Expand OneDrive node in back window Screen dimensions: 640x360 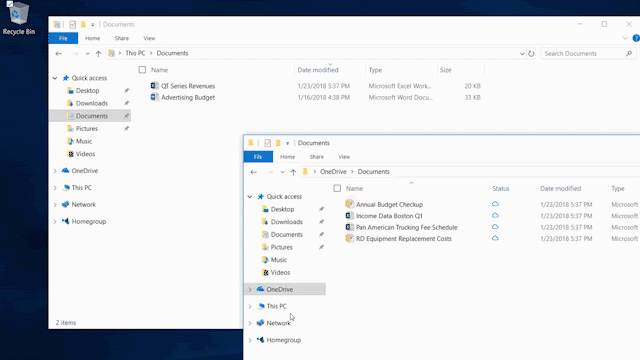pos(55,171)
